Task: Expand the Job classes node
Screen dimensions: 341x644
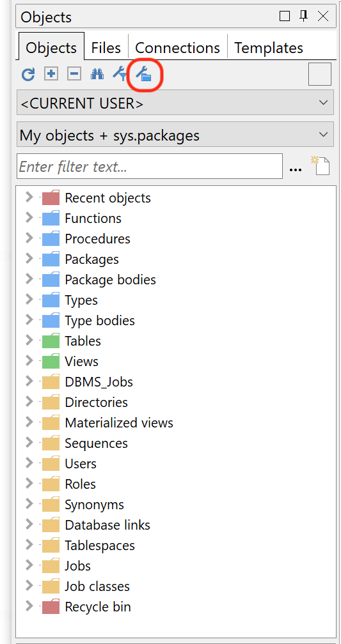Action: click(x=29, y=586)
